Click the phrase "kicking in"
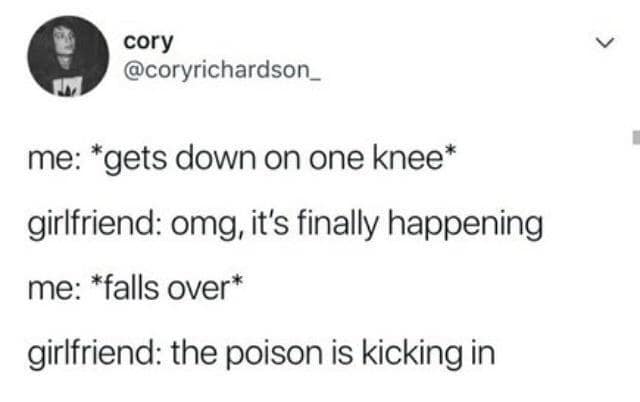Viewport: 640px width, 402px height. (429, 353)
